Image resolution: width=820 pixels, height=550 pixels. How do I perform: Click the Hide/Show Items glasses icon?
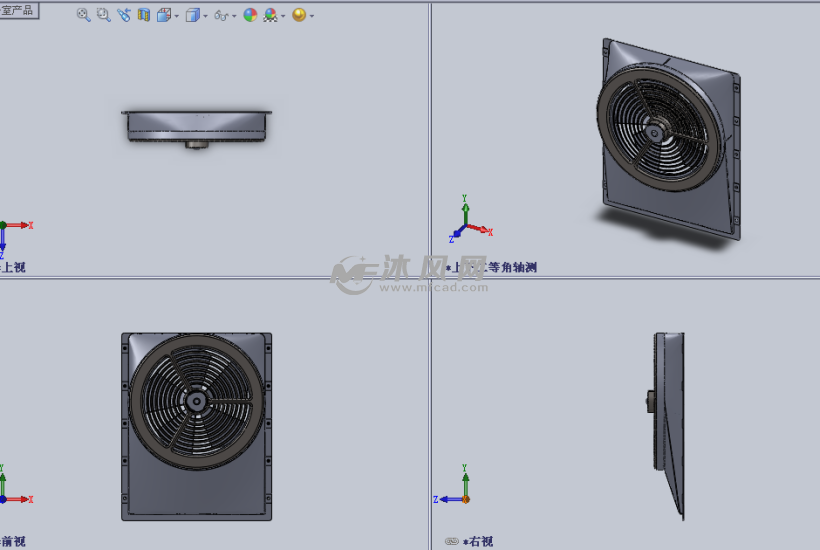pyautogui.click(x=221, y=16)
